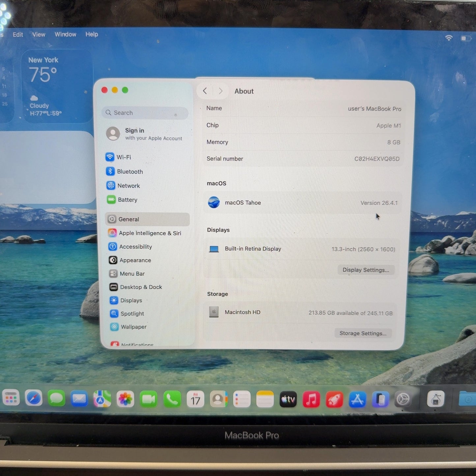Open Messages from the Dock
This screenshot has width=476, height=476.
(57, 398)
